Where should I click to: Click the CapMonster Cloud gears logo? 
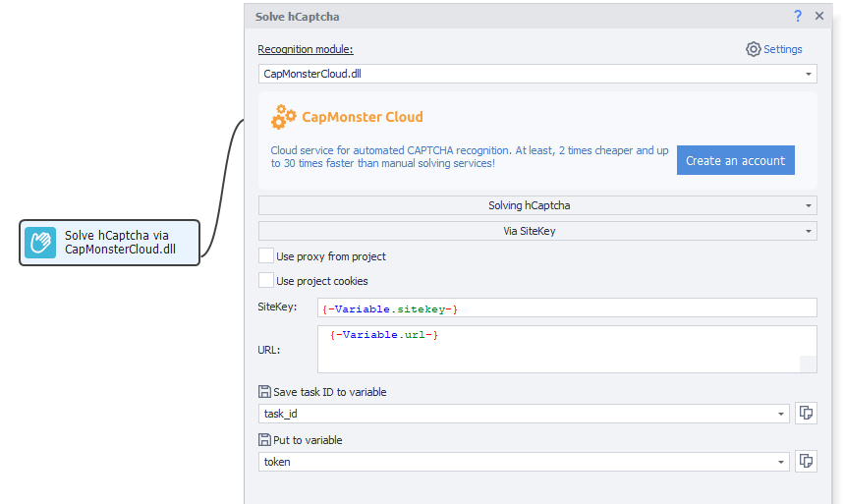coord(283,117)
